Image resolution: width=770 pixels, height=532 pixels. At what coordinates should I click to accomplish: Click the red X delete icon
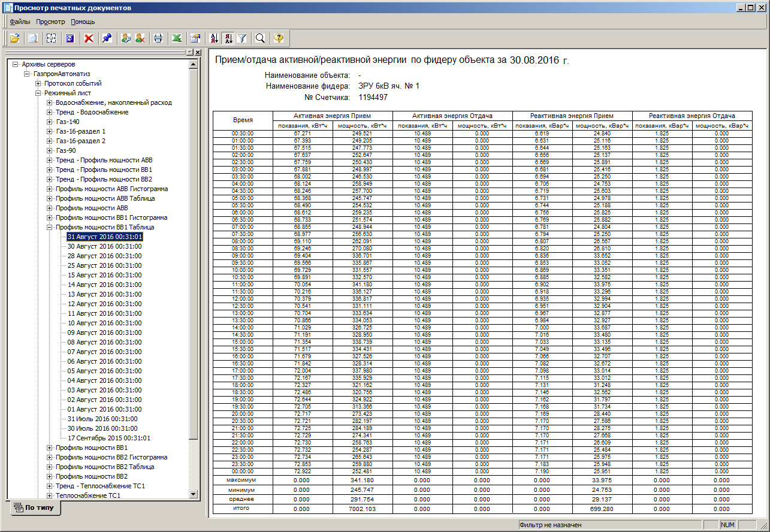tap(89, 38)
